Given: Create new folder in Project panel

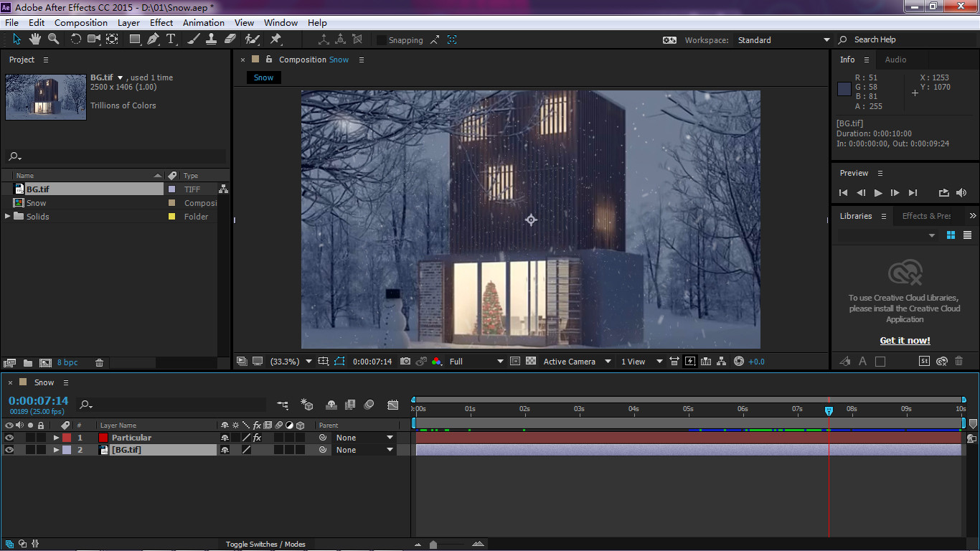Looking at the screenshot, I should point(28,363).
